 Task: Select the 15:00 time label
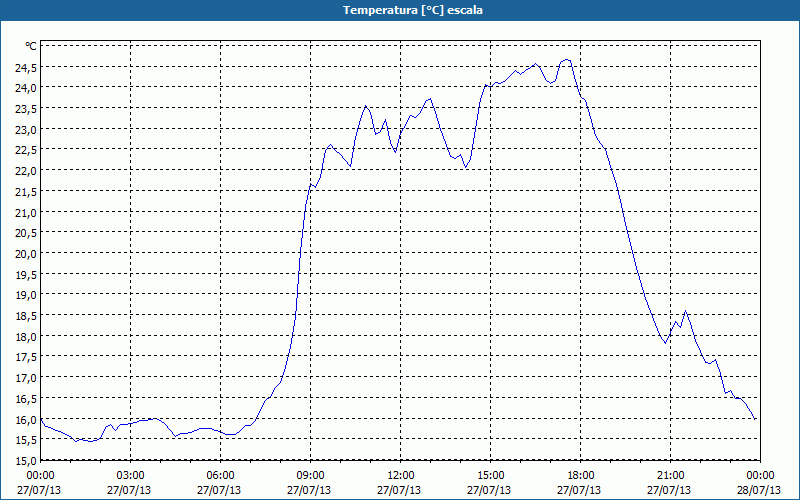click(490, 476)
